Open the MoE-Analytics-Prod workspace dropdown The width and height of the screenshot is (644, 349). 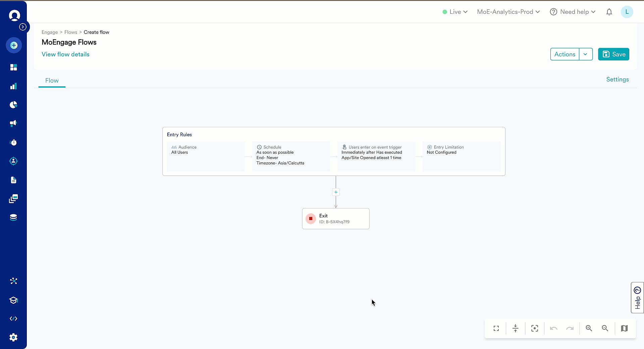point(508,12)
